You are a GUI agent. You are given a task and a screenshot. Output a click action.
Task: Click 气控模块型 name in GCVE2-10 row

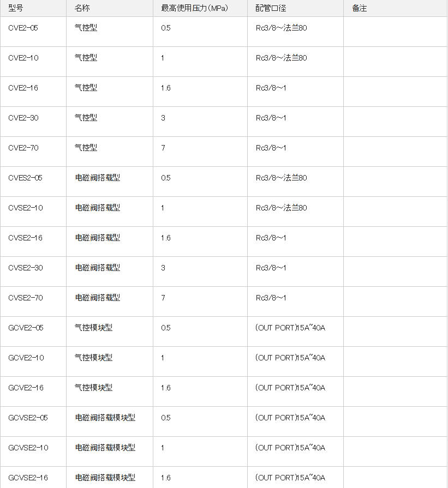(93, 358)
